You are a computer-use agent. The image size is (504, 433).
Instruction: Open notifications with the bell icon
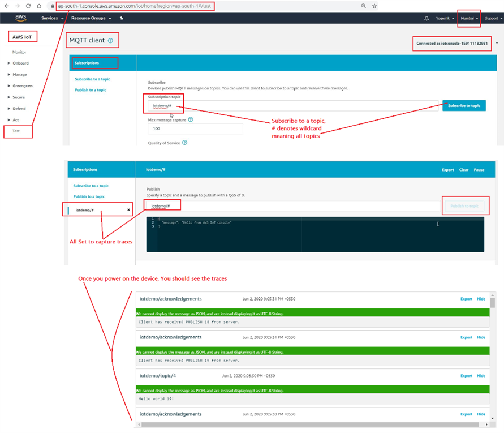click(x=427, y=18)
